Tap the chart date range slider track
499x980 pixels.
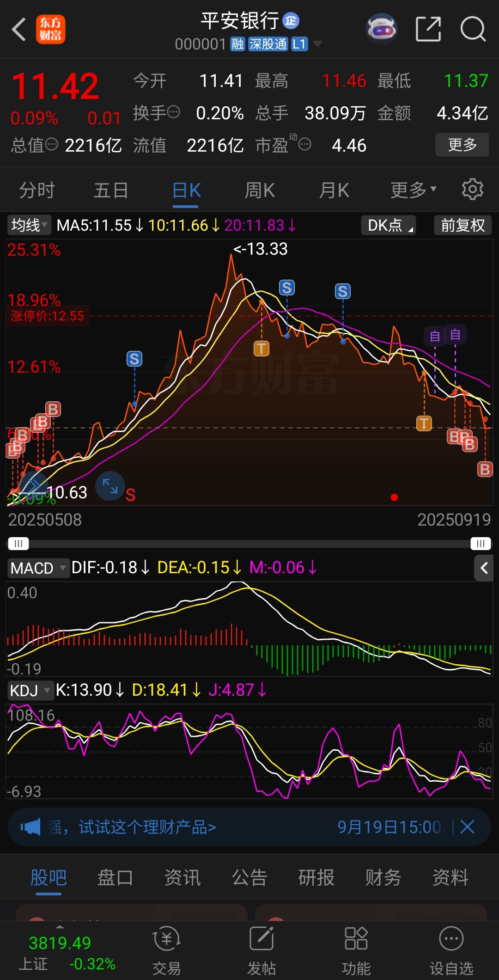(249, 543)
